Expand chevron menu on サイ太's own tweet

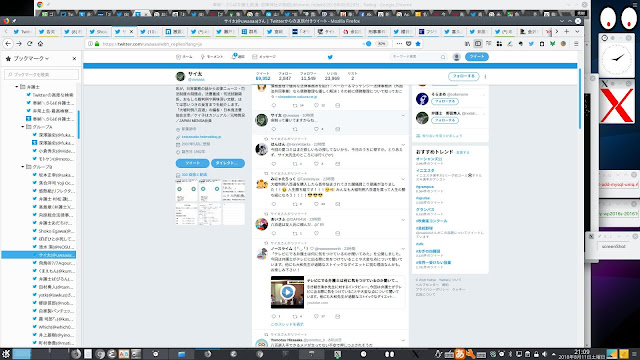(403, 116)
